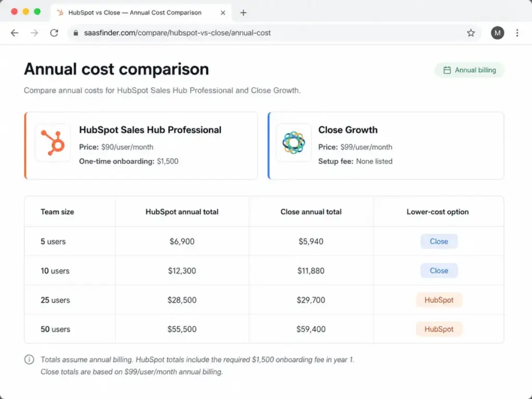The image size is (532, 399).
Task: Click the Close badge in 10 users row
Action: 438,271
